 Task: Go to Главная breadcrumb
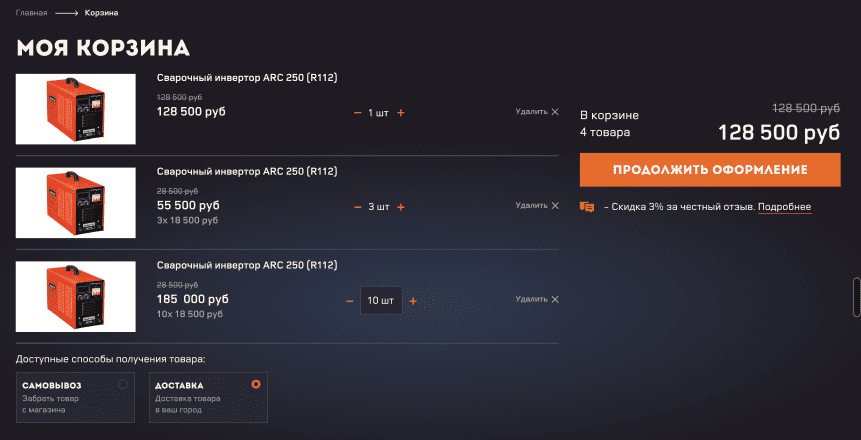[31, 13]
